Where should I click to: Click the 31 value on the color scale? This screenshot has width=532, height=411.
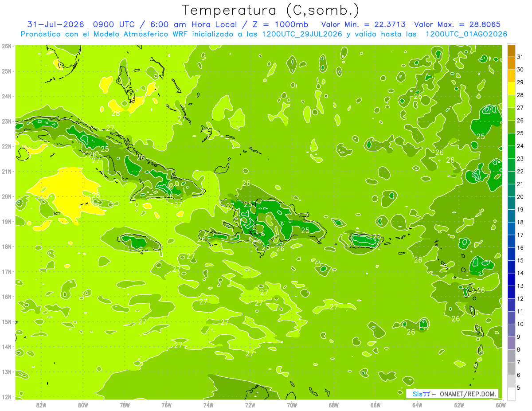[520, 57]
